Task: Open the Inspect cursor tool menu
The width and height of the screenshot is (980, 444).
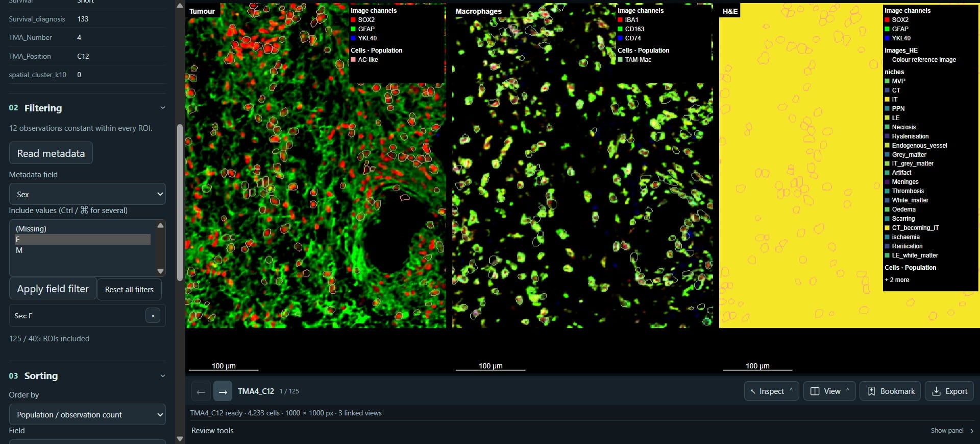Action: [x=771, y=391]
